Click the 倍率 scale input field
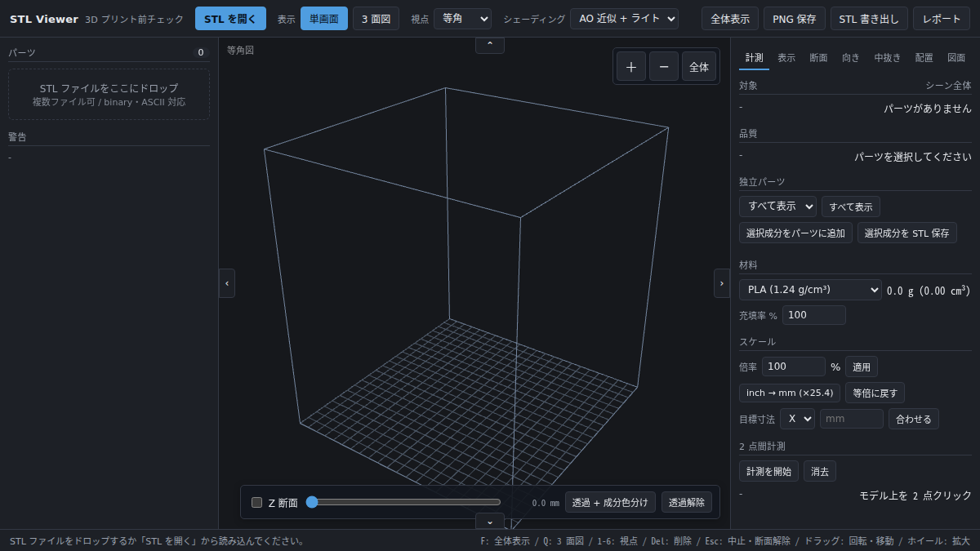 793,367
